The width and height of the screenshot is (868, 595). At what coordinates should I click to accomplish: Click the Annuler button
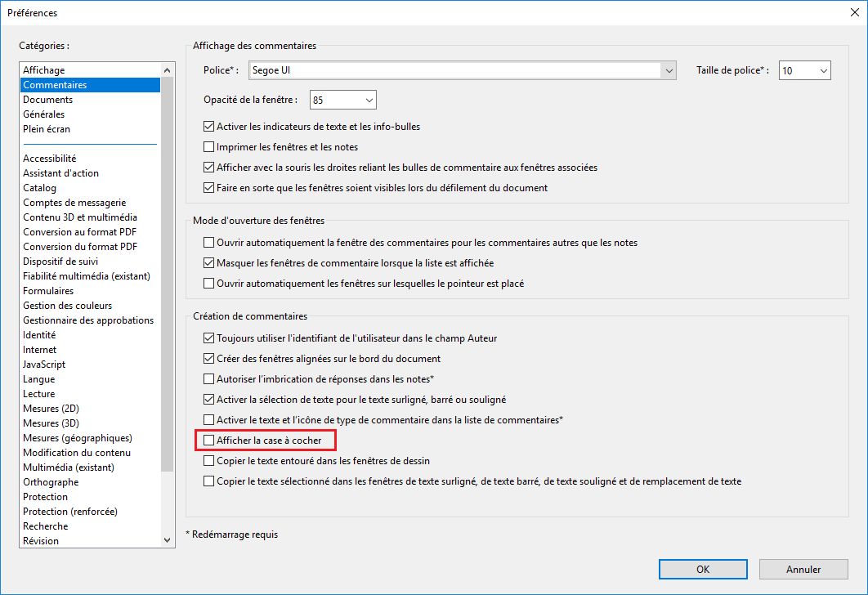803,569
